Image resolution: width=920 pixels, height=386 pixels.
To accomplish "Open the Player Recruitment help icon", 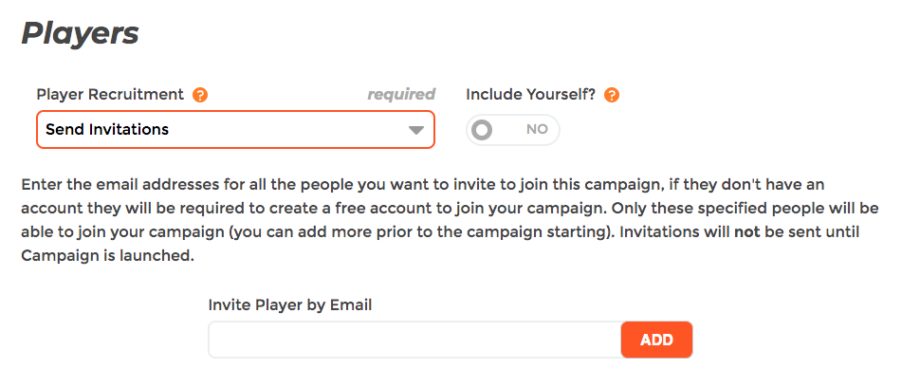I will point(200,94).
